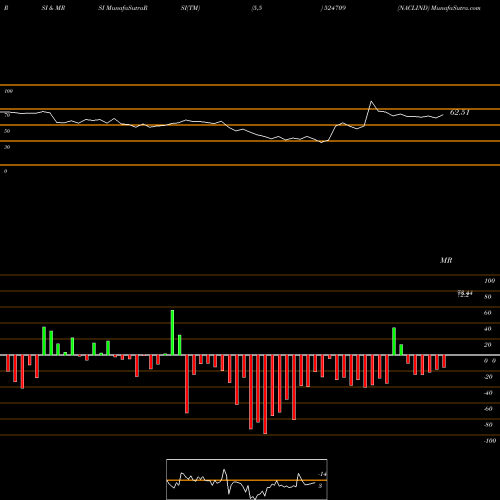Image resolution: width=500 pixels, height=500 pixels.
Task: Click the 80 label on MR axis
Action: click(x=488, y=297)
